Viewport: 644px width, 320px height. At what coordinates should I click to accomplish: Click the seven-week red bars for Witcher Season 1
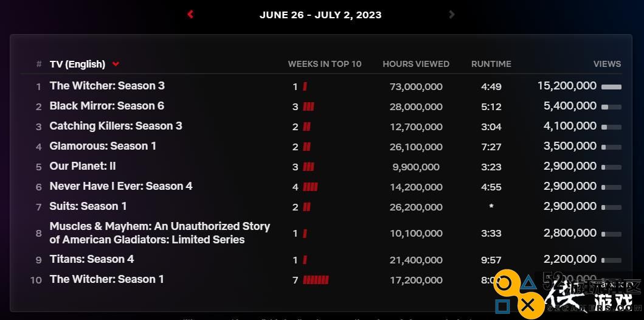click(316, 280)
